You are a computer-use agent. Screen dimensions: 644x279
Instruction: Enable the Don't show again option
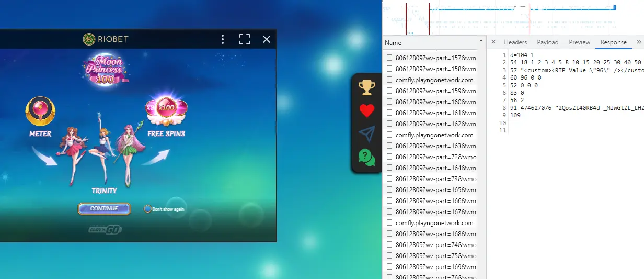(x=148, y=209)
